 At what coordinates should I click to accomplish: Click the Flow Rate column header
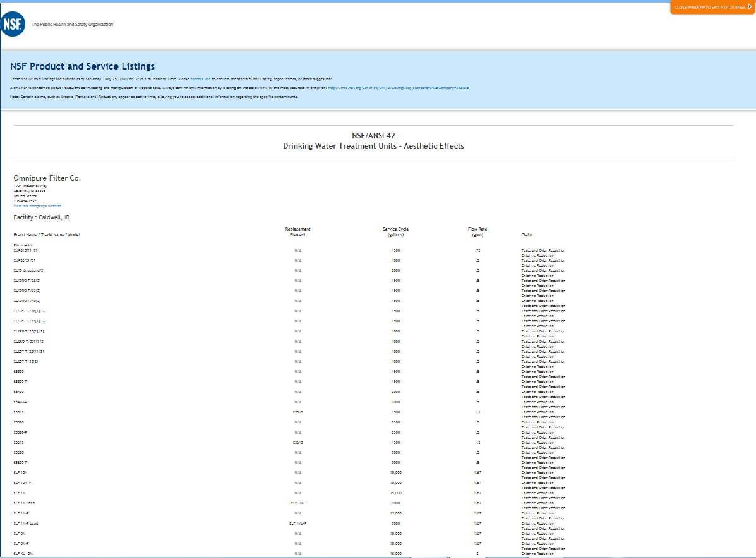(477, 231)
